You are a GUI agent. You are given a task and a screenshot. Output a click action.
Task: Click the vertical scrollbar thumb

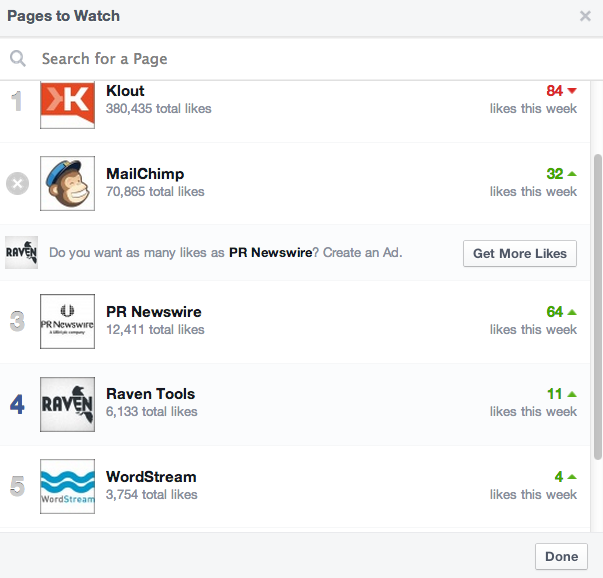(597, 306)
